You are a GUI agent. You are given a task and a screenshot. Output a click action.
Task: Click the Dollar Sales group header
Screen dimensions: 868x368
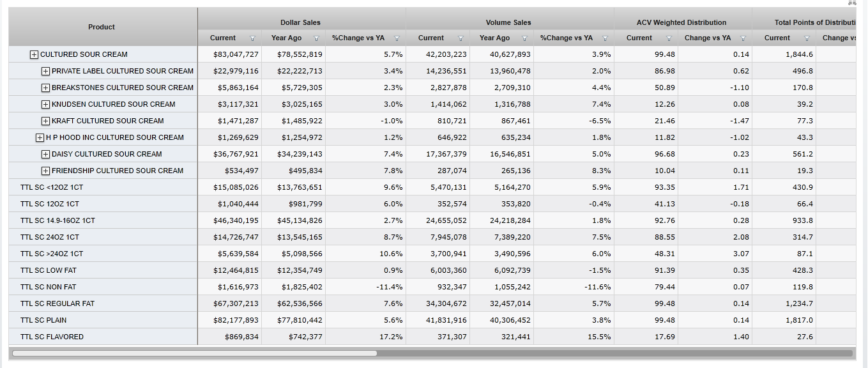pyautogui.click(x=300, y=22)
